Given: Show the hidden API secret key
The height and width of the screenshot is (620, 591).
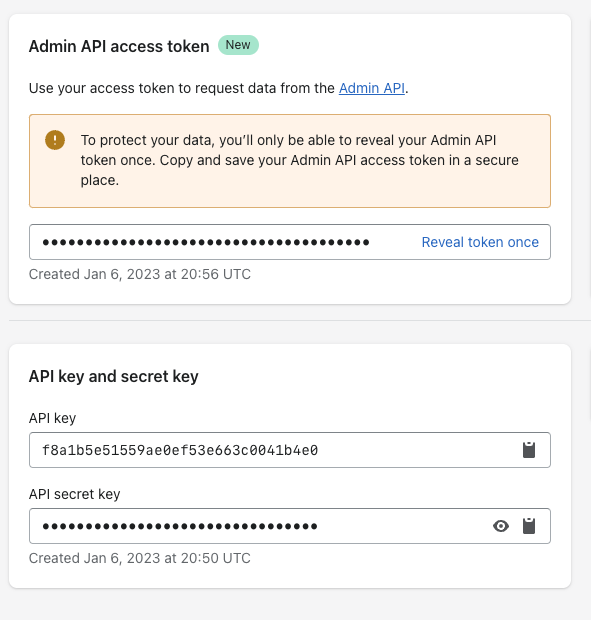Looking at the screenshot, I should coord(501,526).
